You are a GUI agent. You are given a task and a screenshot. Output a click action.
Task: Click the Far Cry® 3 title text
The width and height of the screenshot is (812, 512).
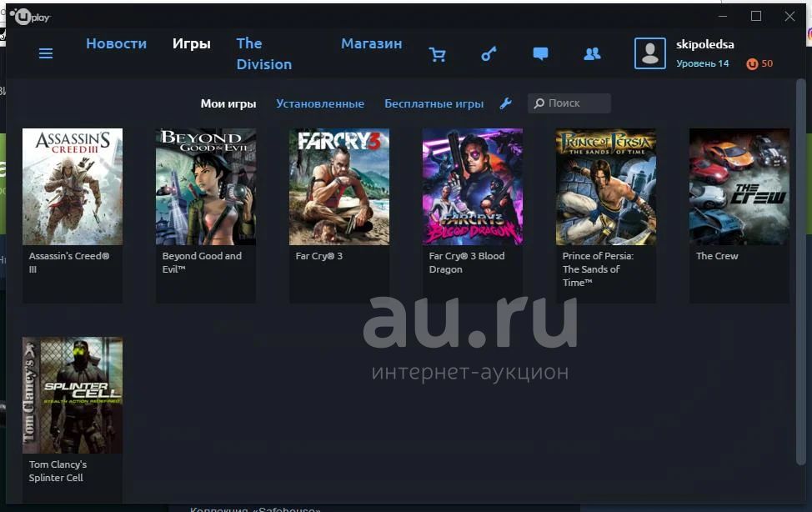coord(319,256)
